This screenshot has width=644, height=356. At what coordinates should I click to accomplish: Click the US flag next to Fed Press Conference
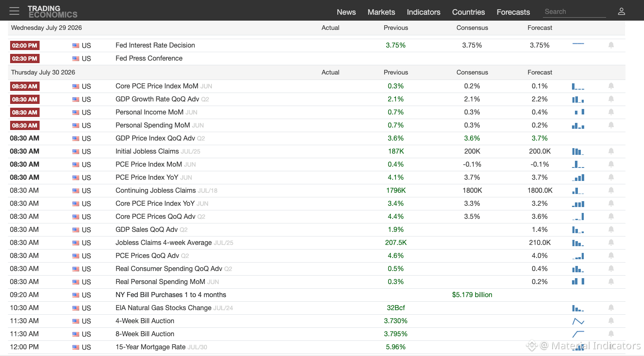click(76, 58)
